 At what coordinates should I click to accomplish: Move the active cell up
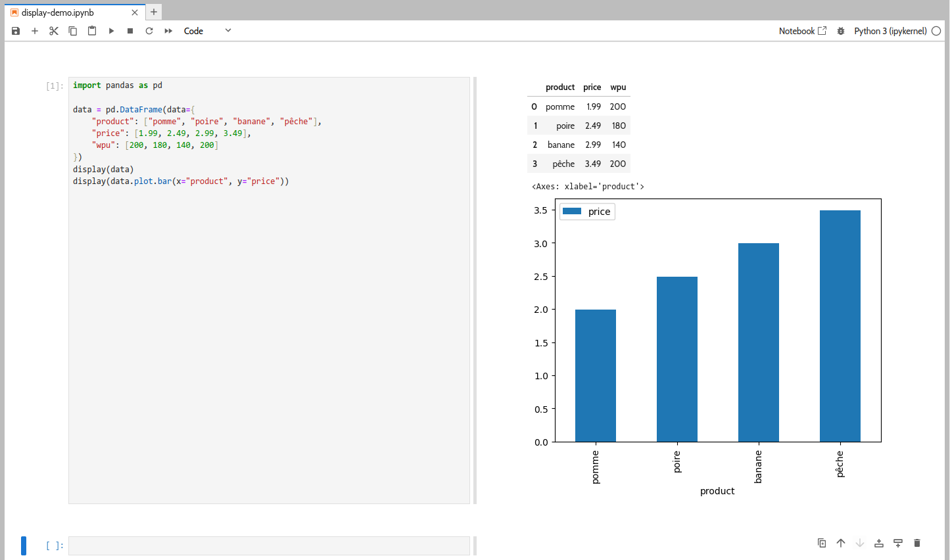pos(841,543)
